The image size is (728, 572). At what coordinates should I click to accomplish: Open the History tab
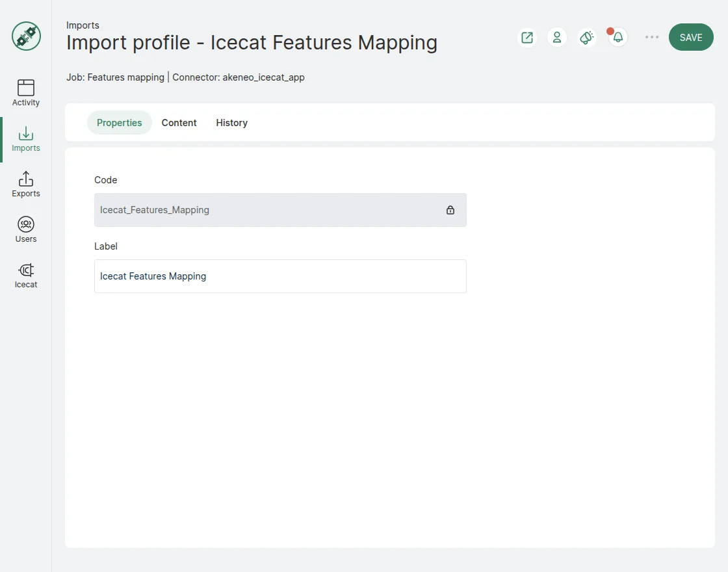click(x=231, y=122)
